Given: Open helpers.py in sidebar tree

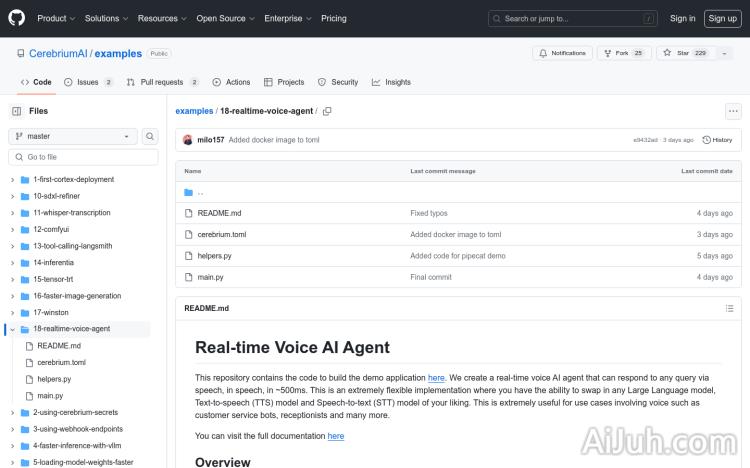Looking at the screenshot, I should pyautogui.click(x=54, y=379).
